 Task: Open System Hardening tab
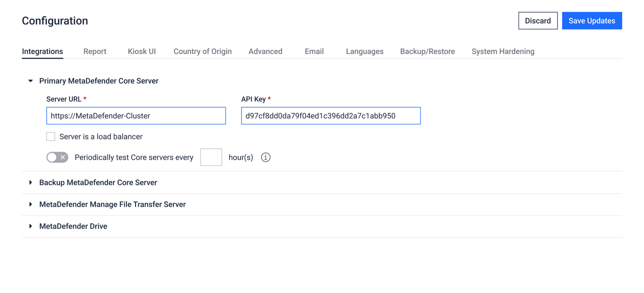[x=503, y=51]
